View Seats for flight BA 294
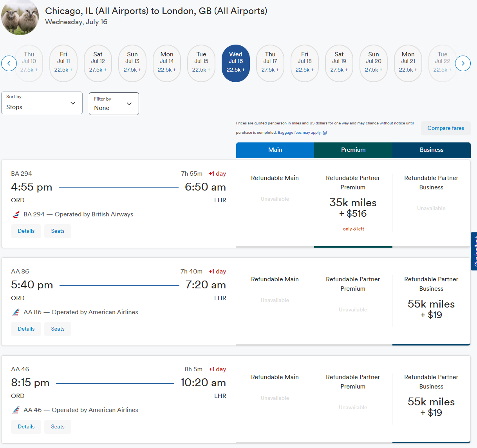 [58, 231]
